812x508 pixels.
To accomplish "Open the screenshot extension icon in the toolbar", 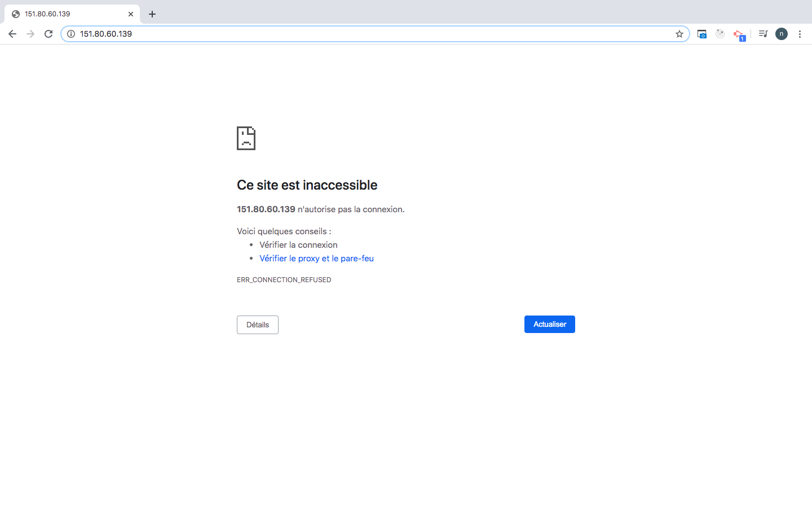I will coord(702,34).
